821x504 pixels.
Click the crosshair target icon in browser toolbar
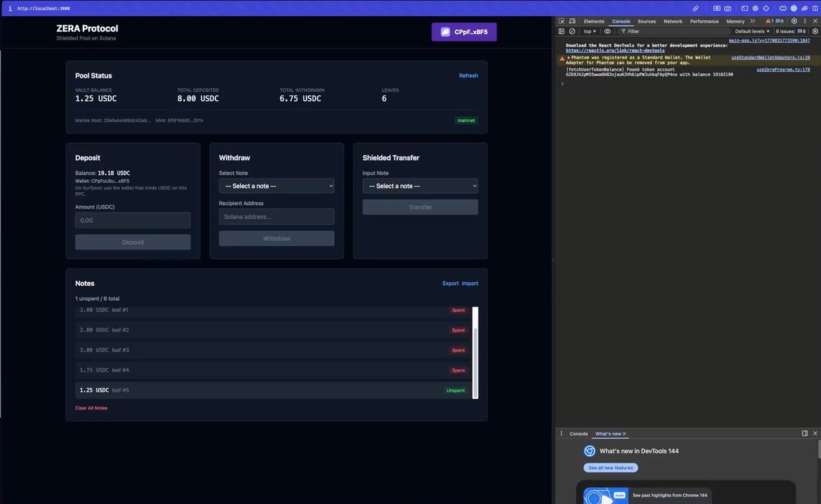(766, 8)
